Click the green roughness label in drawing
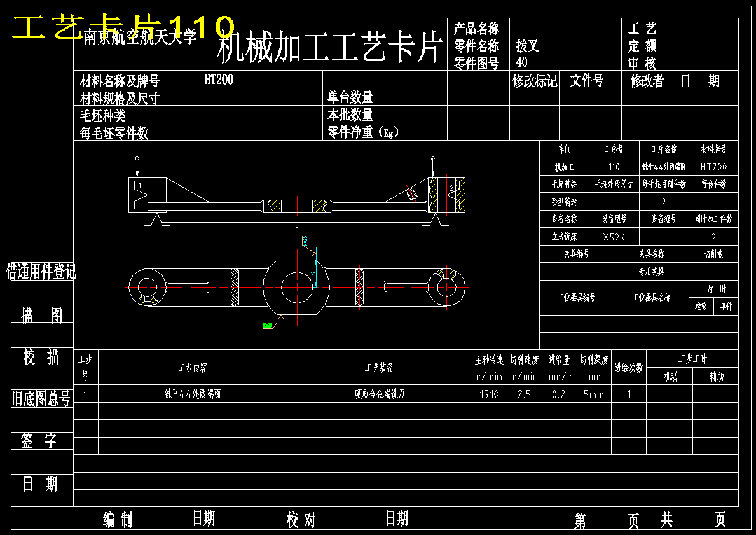 coord(268,325)
